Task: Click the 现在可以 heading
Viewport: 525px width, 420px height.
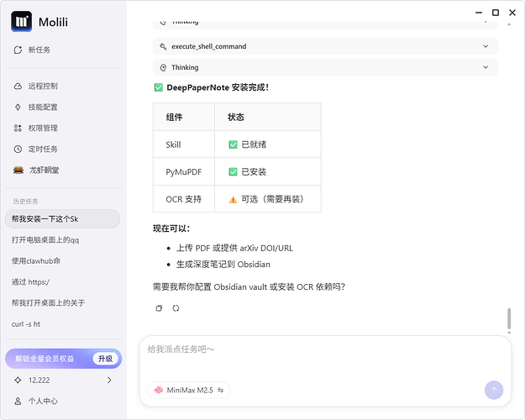Action: coord(171,228)
